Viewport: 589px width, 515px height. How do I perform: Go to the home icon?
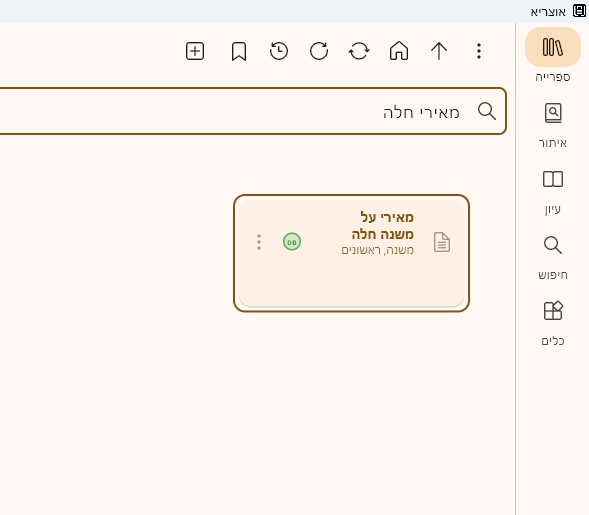click(399, 51)
